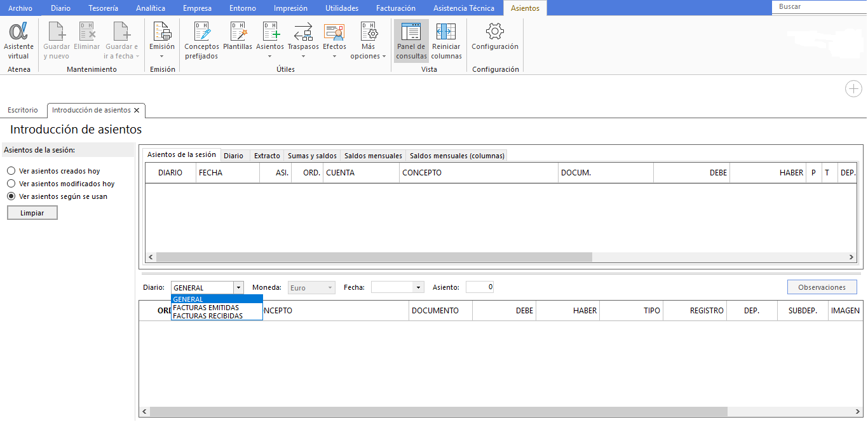Viewport: 868px width, 422px height.
Task: Open the Entorno ribbon tab
Action: 243,8
